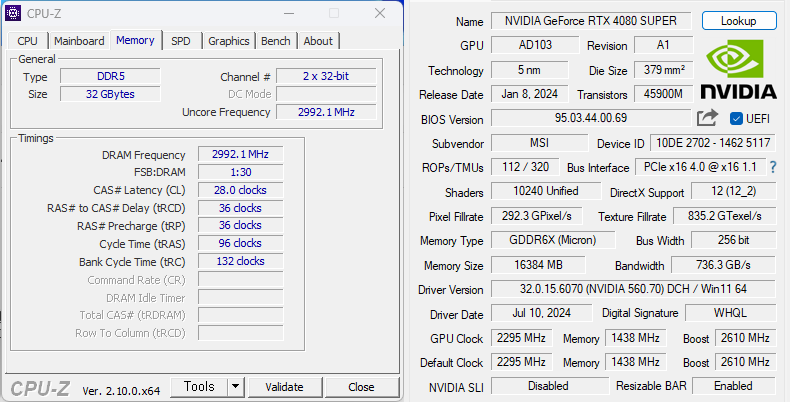This screenshot has height=402, width=790.
Task: Click the Channel # value 2 x 32-bit
Action: click(326, 76)
